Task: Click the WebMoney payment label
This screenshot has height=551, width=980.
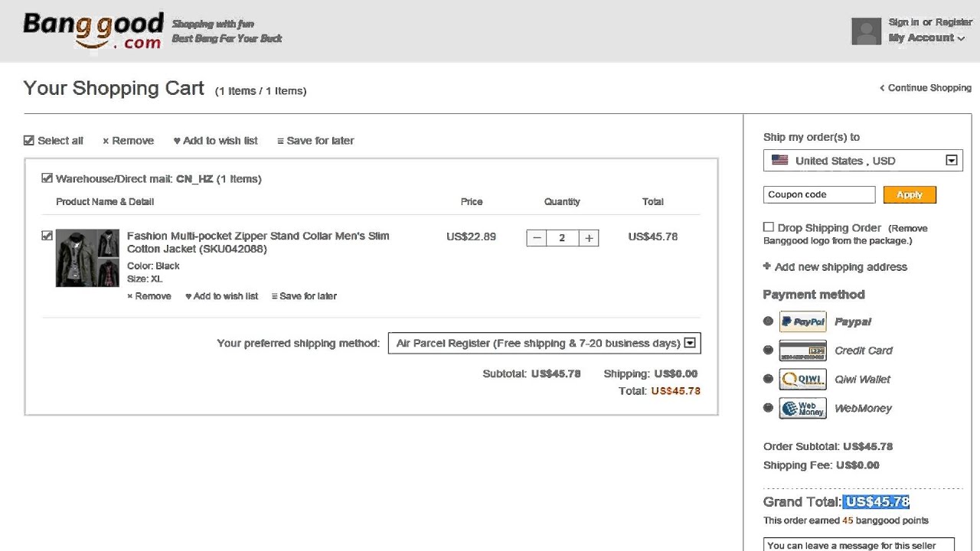Action: (x=863, y=409)
